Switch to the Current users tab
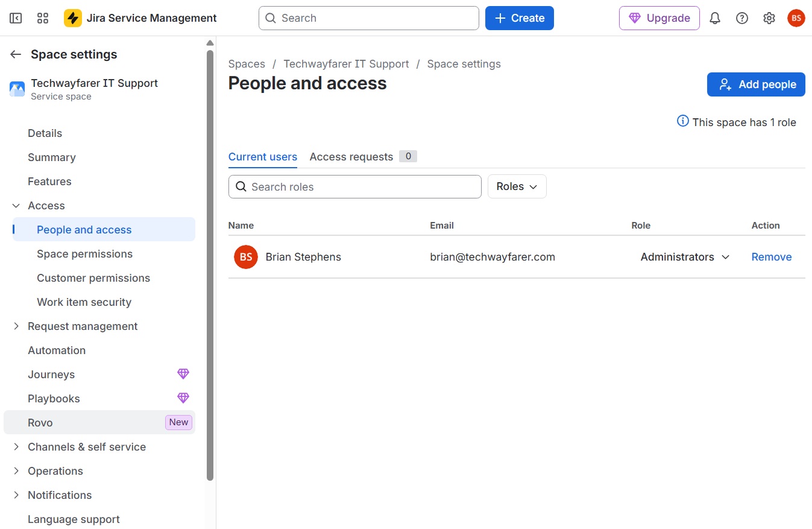Viewport: 812px width, 529px height. [263, 157]
